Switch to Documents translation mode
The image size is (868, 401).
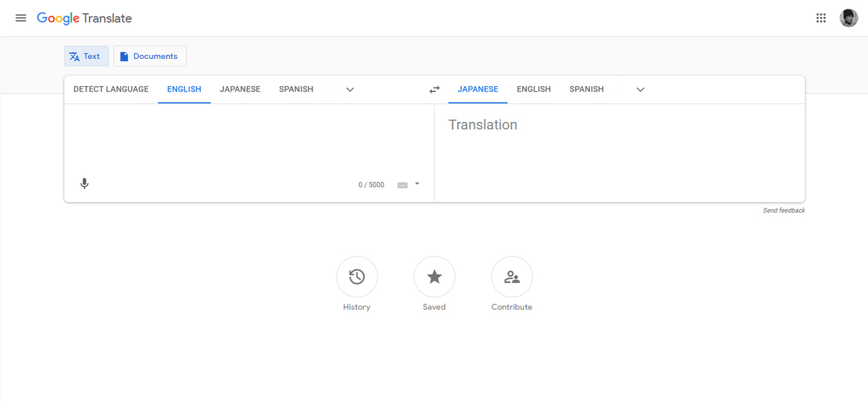tap(150, 56)
